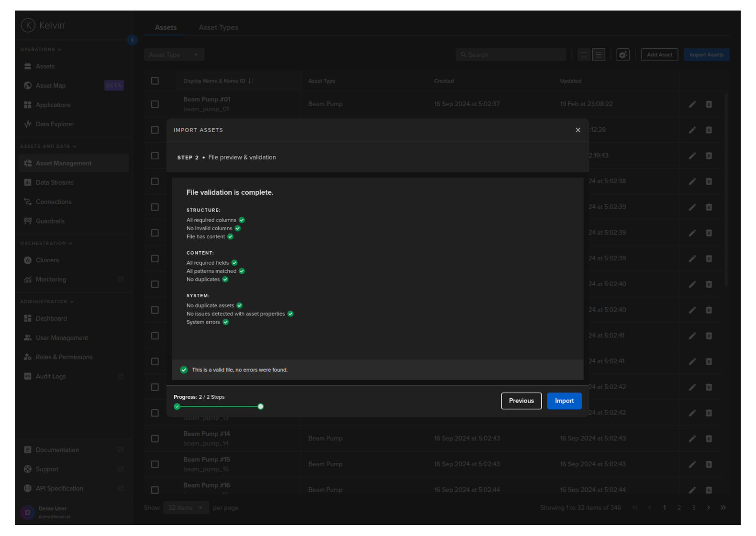Close the Import Assets dialog

point(578,130)
